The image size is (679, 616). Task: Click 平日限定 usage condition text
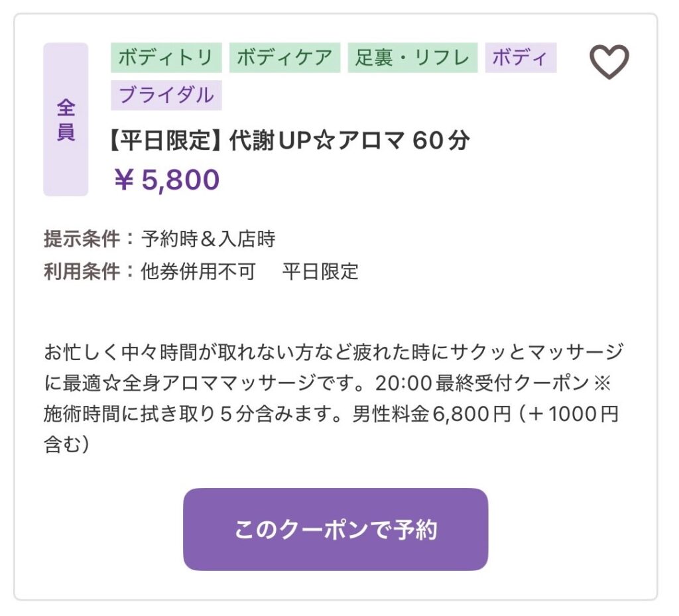tap(320, 272)
